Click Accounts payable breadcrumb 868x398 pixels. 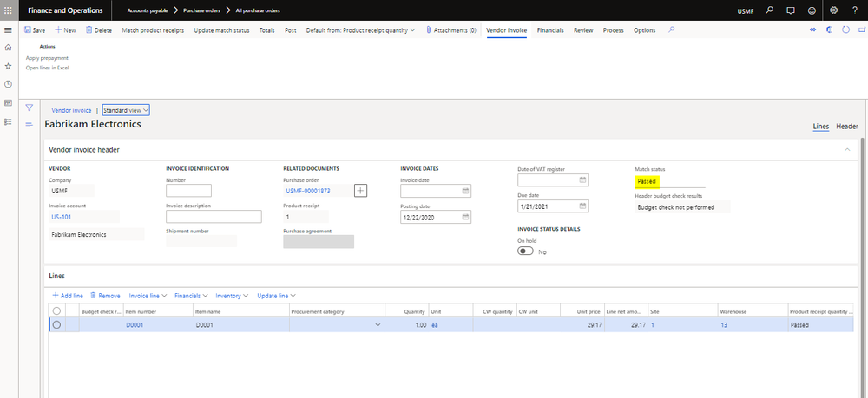tap(148, 10)
